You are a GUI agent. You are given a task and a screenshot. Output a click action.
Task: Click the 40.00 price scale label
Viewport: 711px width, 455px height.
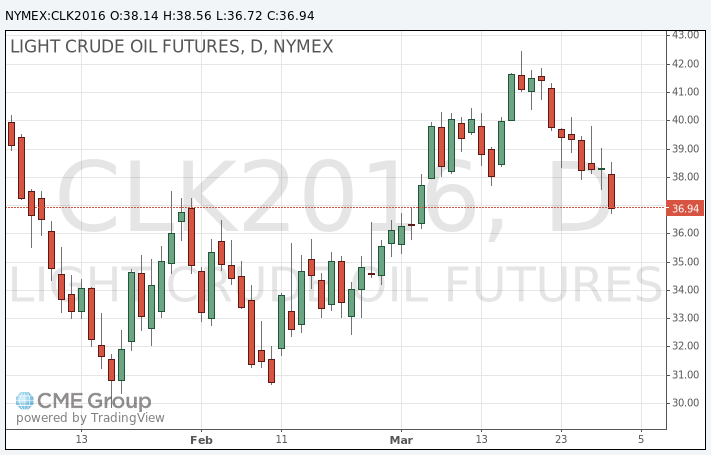(685, 120)
